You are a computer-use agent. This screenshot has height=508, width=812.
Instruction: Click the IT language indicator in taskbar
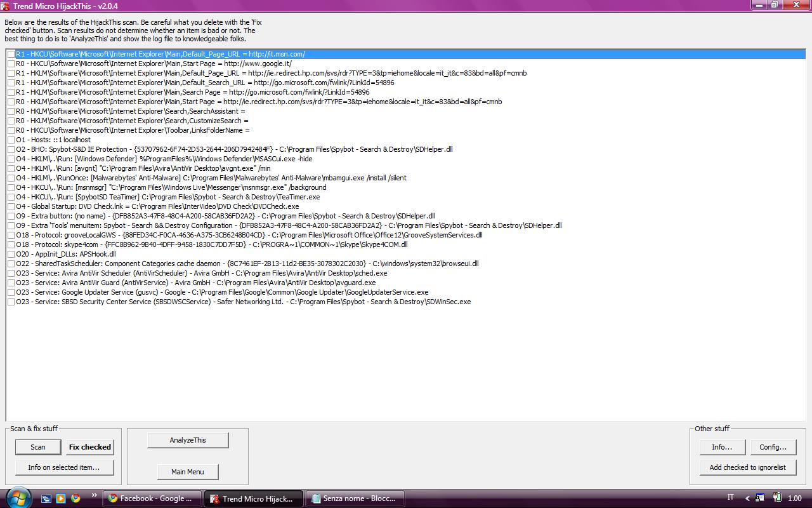(x=730, y=498)
